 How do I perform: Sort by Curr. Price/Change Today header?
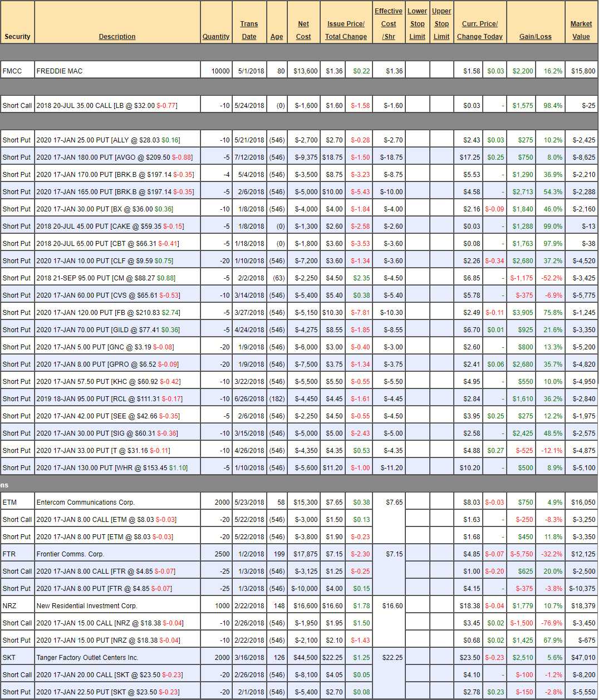click(x=479, y=30)
